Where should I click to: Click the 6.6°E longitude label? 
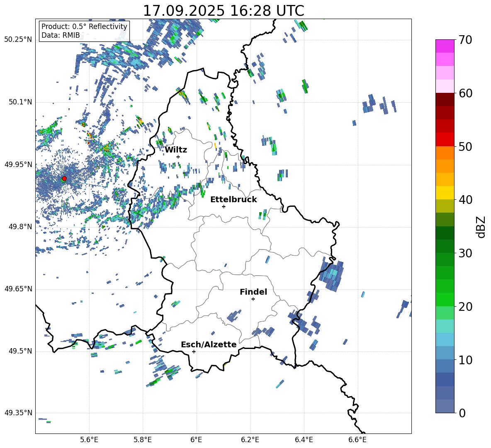pyautogui.click(x=357, y=440)
